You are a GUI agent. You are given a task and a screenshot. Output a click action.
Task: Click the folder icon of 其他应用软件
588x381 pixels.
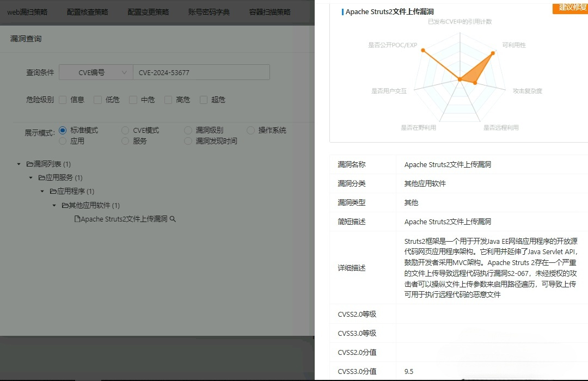[64, 205]
